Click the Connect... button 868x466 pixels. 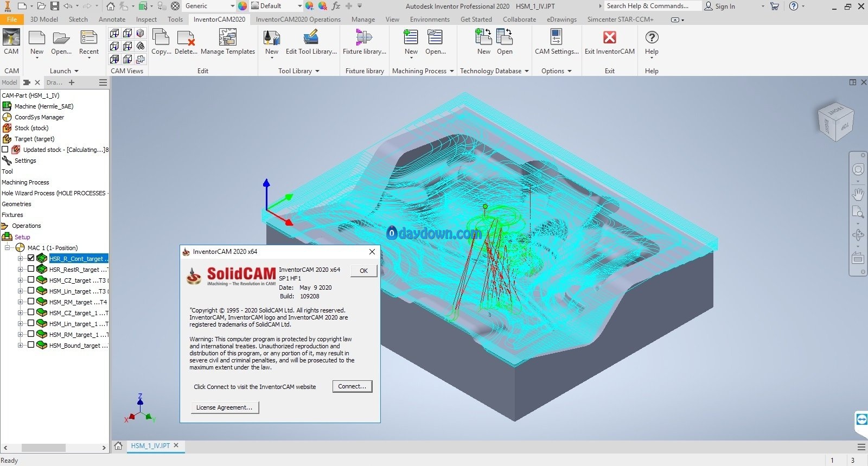point(352,386)
